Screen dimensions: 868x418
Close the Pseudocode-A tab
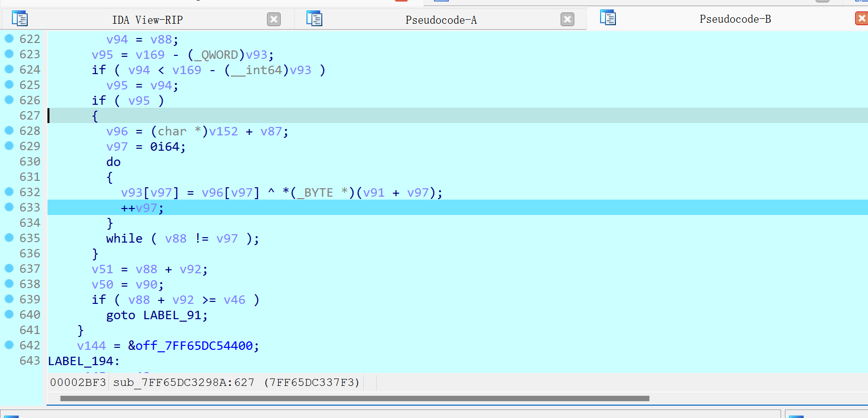567,19
